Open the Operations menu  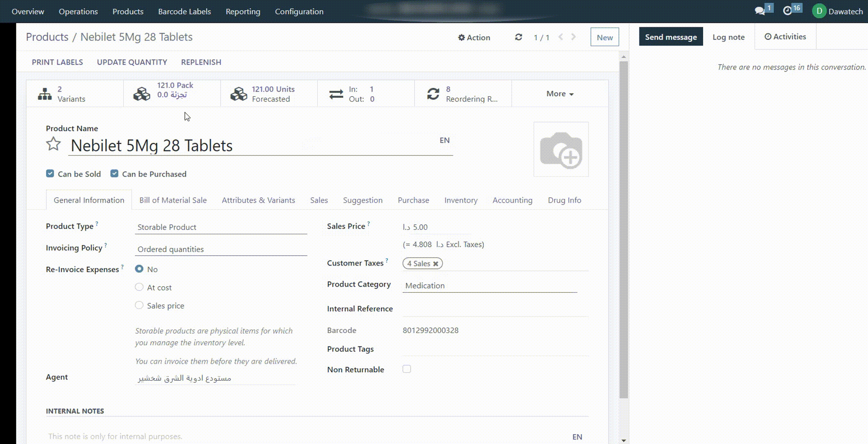click(x=78, y=12)
